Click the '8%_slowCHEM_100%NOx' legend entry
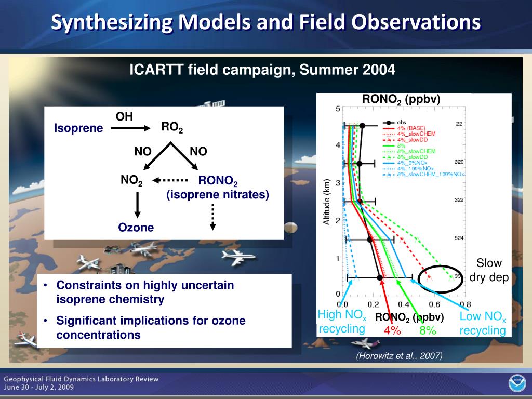 point(423,175)
